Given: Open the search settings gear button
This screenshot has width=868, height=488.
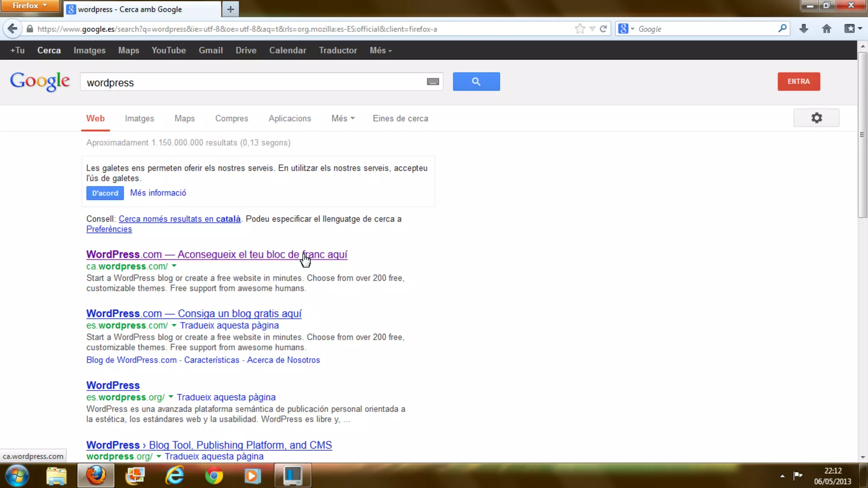Looking at the screenshot, I should click(x=816, y=118).
